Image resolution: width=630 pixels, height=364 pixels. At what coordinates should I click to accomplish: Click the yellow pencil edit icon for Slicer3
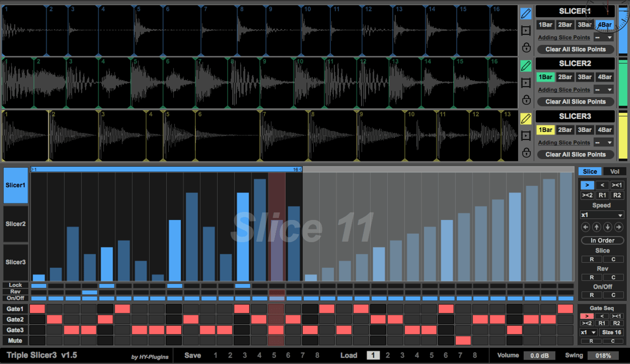pyautogui.click(x=526, y=119)
